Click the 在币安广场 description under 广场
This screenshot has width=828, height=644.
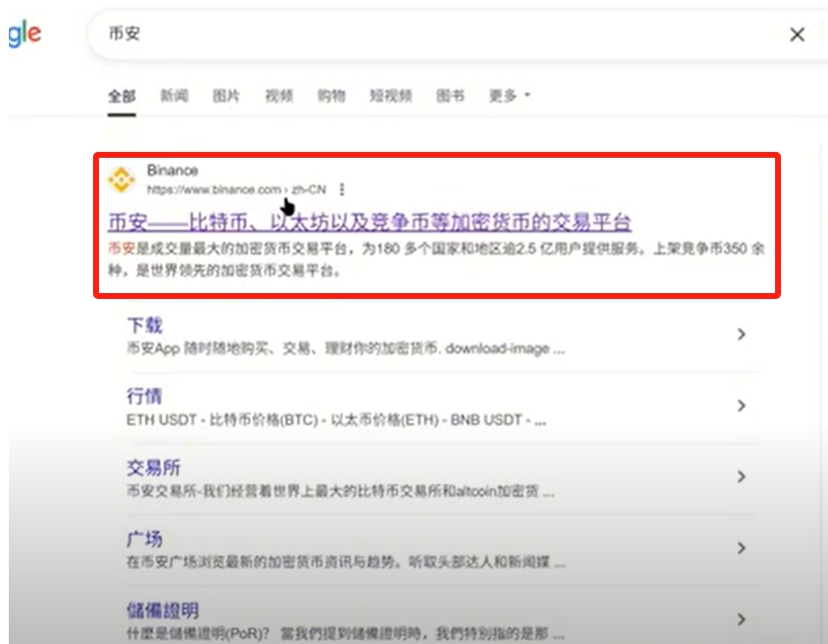point(346,562)
